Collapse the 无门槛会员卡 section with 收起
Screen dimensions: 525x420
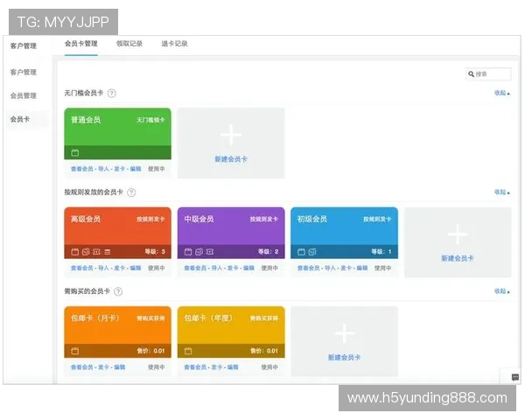click(502, 93)
